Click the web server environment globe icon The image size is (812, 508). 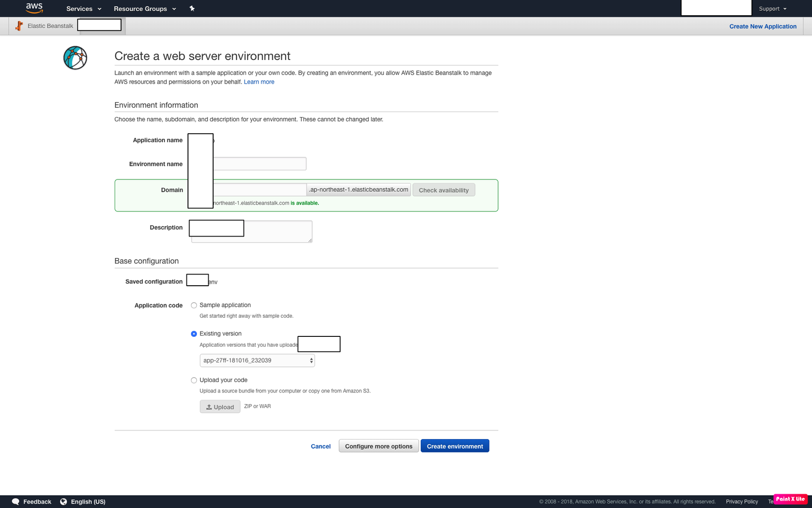pyautogui.click(x=75, y=58)
